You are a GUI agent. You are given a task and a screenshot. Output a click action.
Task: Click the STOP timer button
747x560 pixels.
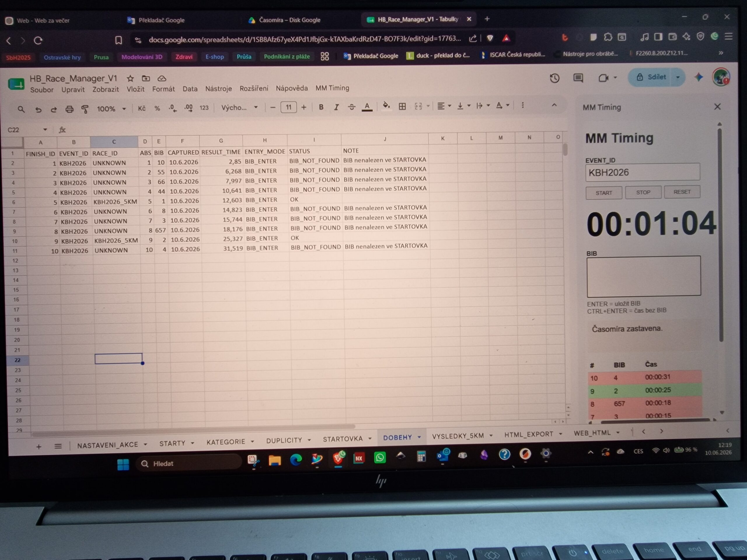click(x=643, y=192)
